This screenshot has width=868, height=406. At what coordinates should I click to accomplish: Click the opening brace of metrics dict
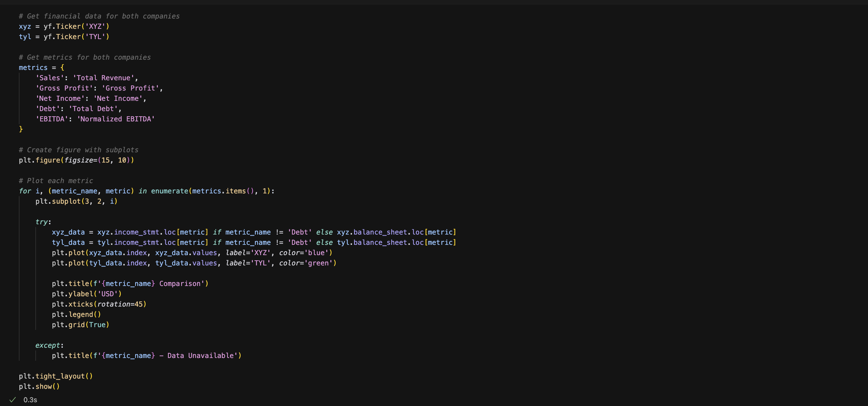pyautogui.click(x=62, y=68)
